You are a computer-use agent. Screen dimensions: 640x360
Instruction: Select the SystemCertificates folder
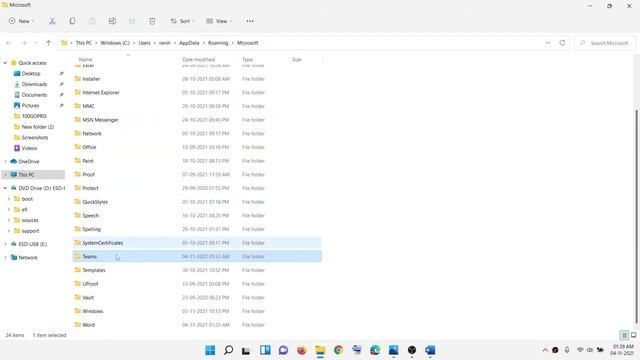(x=197, y=243)
